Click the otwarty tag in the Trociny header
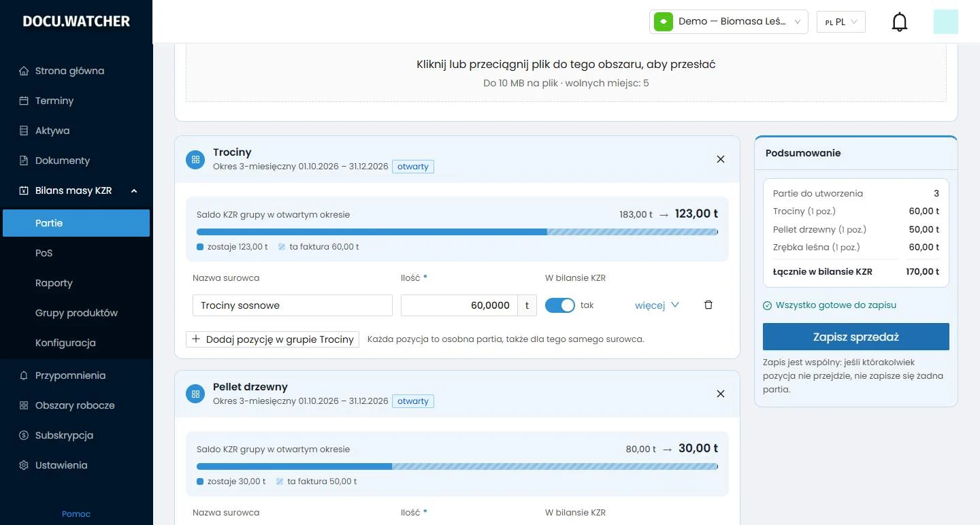 [413, 167]
